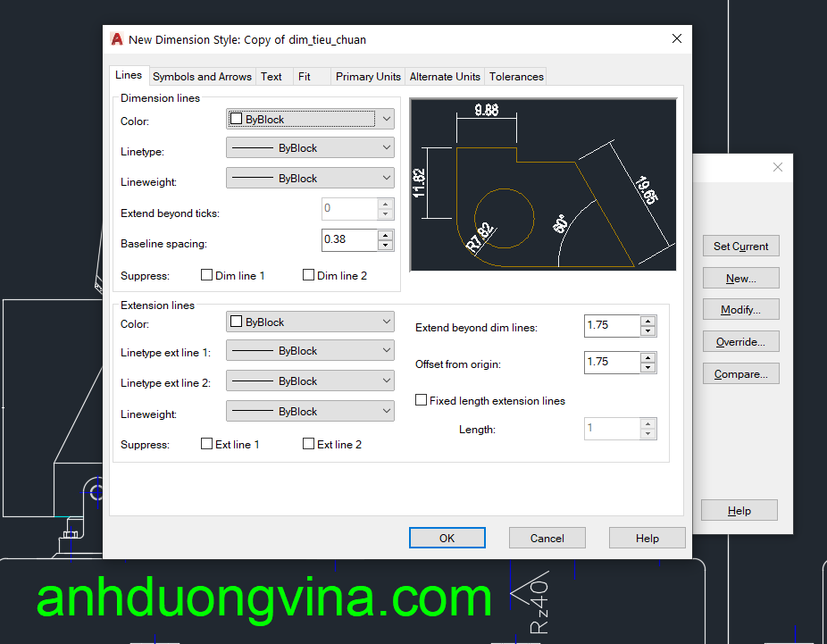Screen dimensions: 827x644
Task: Switch to Symbols and Arrows tab
Action: (202, 77)
